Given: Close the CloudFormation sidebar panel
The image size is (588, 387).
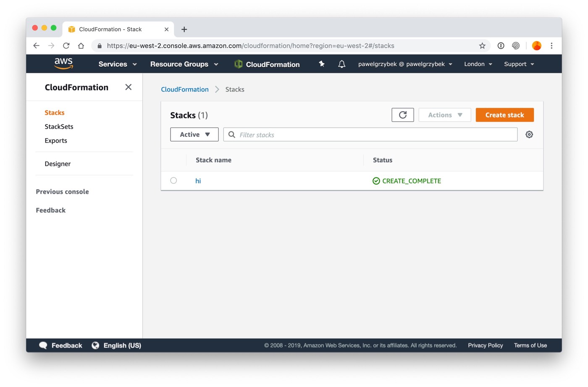Looking at the screenshot, I should (x=128, y=87).
